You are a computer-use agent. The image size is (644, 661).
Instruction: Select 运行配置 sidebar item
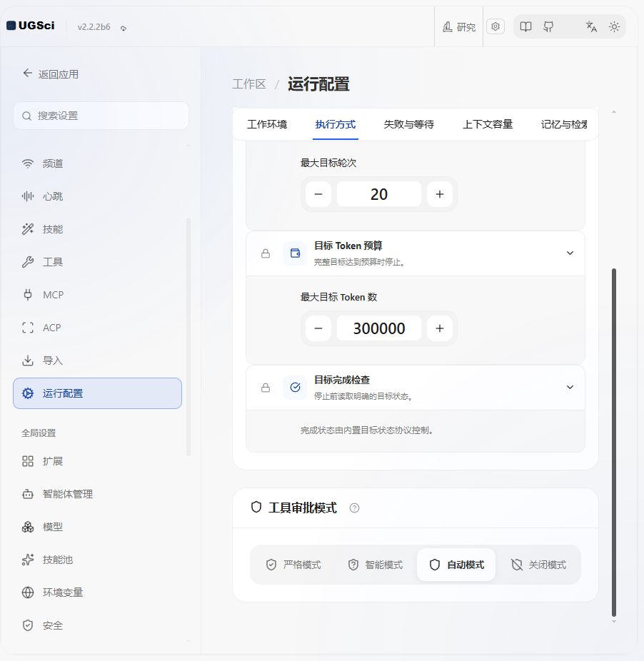[97, 393]
